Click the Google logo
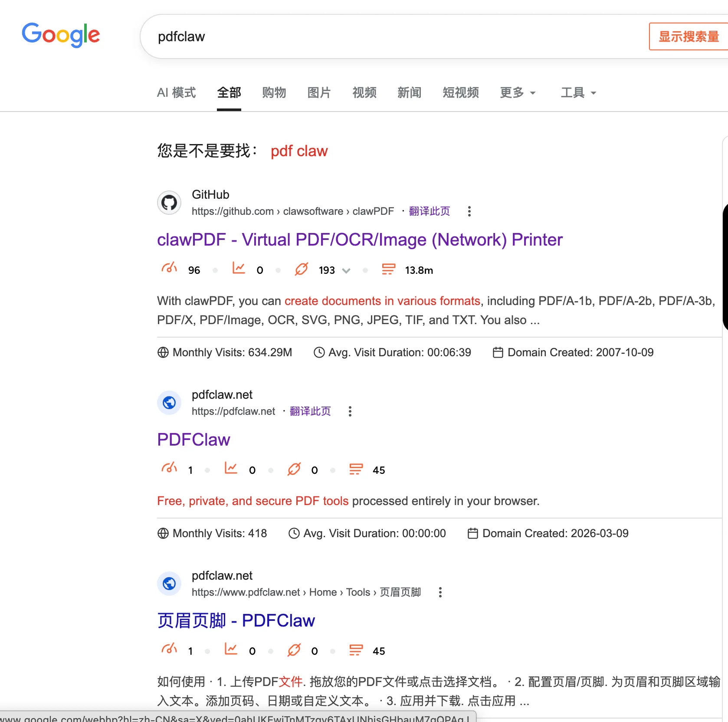This screenshot has height=722, width=728. coord(61,35)
